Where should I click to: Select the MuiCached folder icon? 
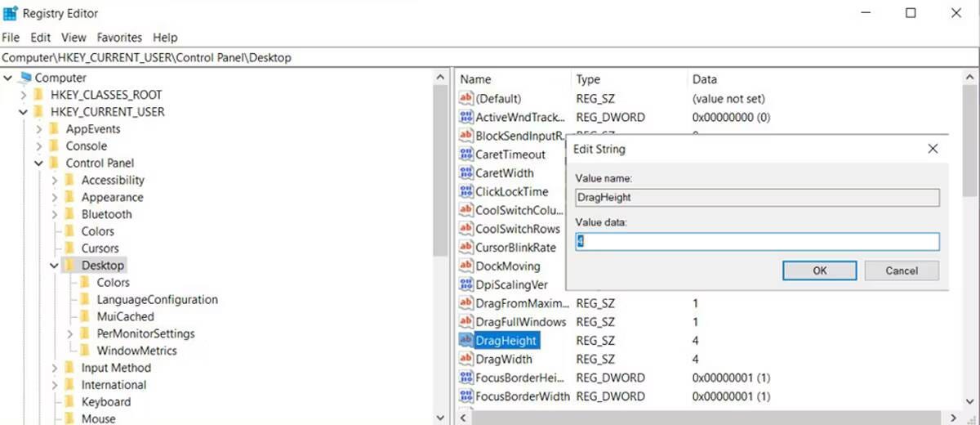85,316
